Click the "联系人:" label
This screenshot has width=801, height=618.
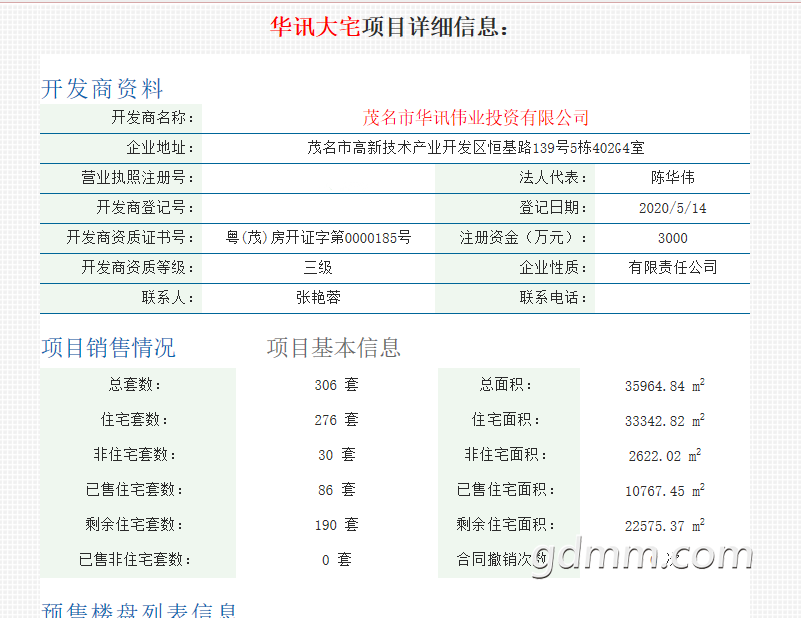coord(168,298)
